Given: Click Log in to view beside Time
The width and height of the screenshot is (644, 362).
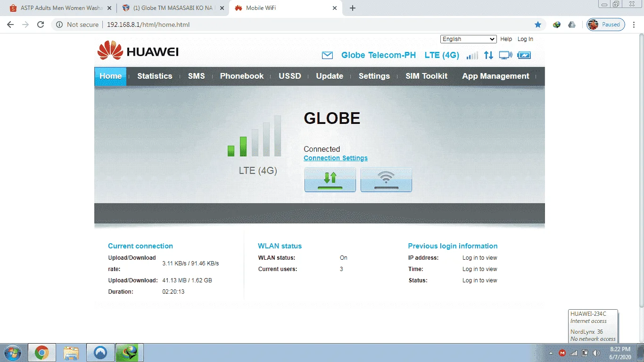Looking at the screenshot, I should (479, 269).
